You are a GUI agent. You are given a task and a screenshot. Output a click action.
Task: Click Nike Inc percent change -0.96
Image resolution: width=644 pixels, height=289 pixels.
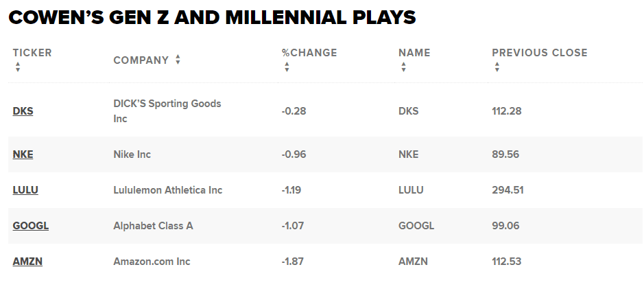(x=294, y=154)
